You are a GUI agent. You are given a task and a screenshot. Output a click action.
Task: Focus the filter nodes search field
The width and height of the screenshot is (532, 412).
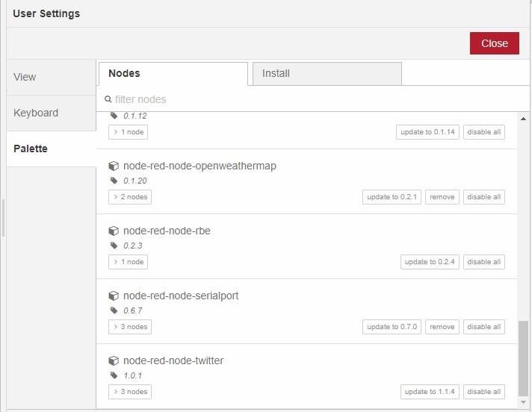312,99
